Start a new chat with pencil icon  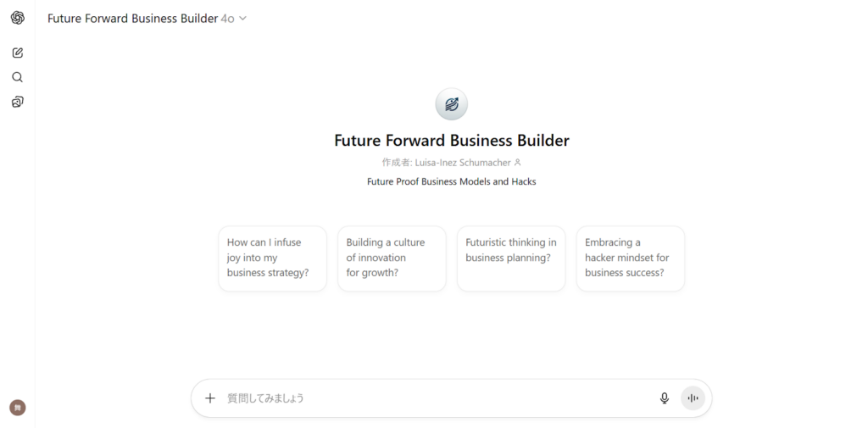point(17,53)
